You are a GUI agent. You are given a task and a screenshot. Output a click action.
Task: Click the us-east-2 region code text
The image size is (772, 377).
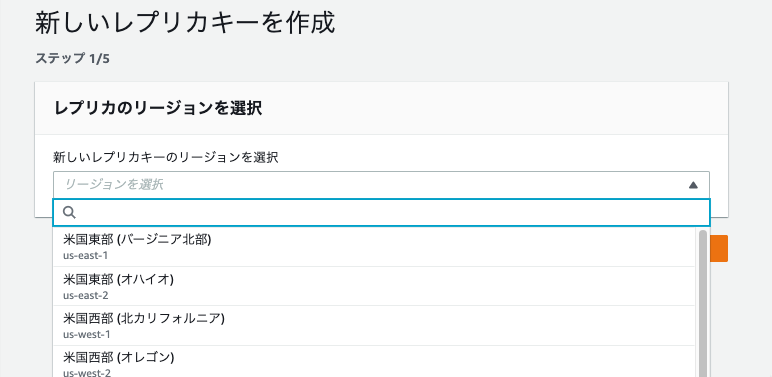tap(86, 295)
